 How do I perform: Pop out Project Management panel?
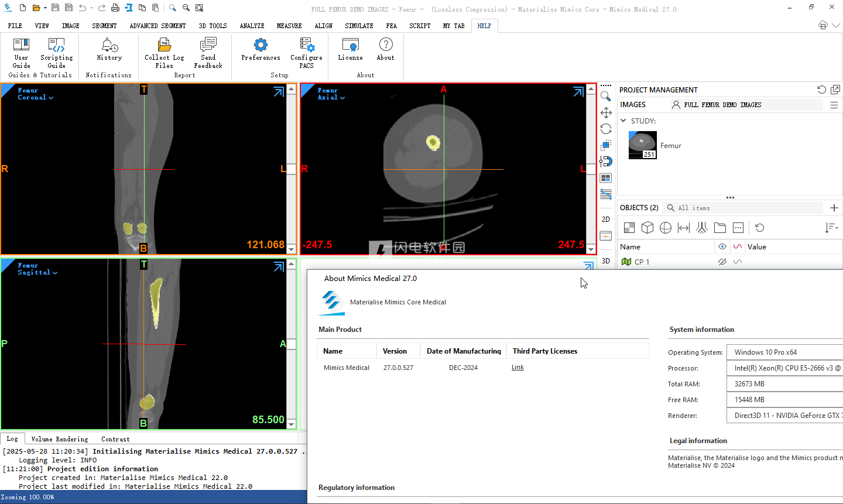835,90
